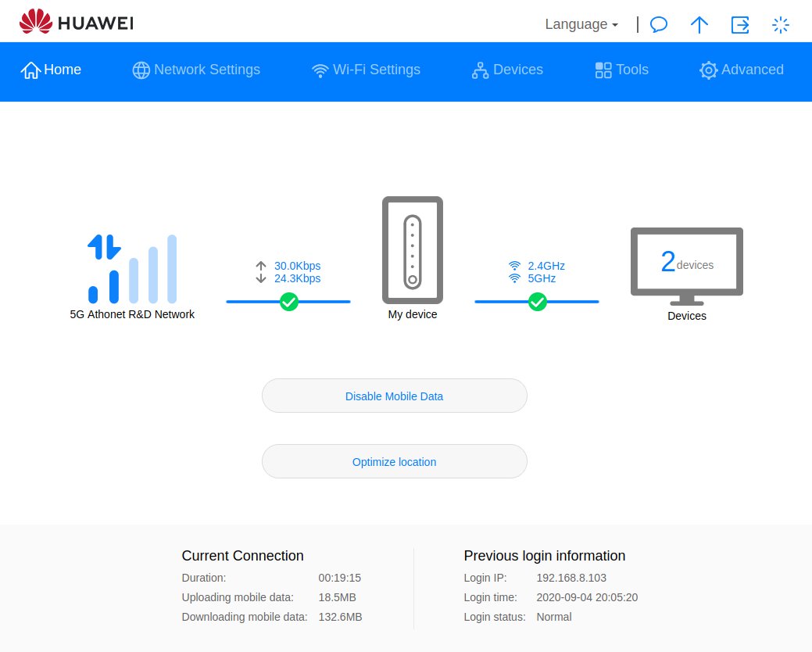
Task: Open the Network Settings tab
Action: (196, 70)
